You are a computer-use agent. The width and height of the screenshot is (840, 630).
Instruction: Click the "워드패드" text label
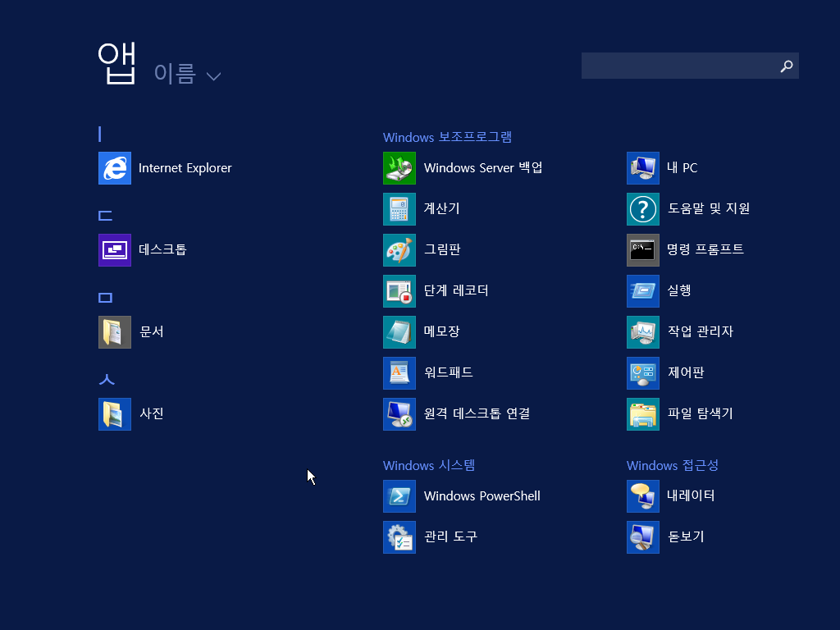449,372
